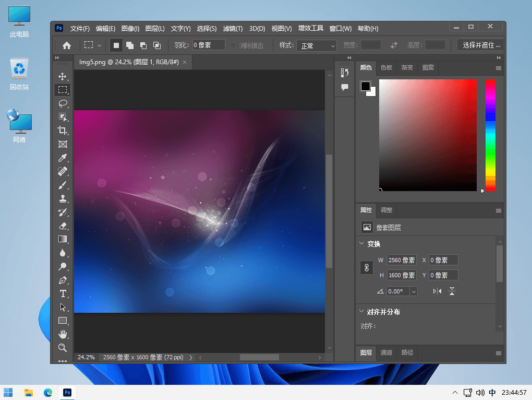
Task: Open File Explorer from the taskbar
Action: click(29, 393)
